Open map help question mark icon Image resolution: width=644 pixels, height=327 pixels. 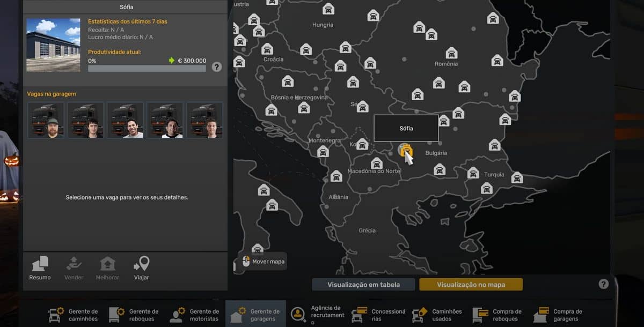[x=604, y=284]
